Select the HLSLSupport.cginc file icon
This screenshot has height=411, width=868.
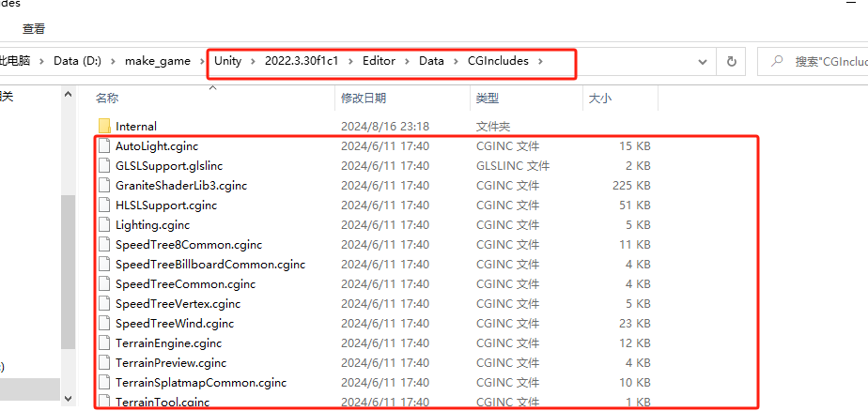point(104,205)
